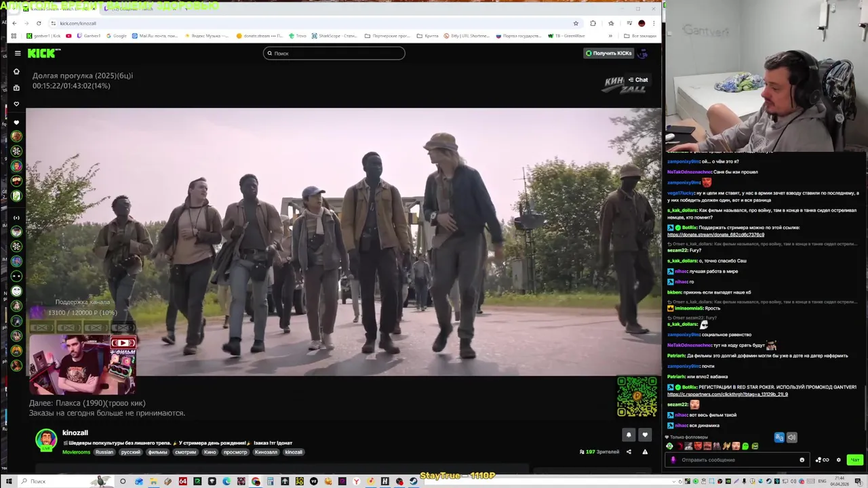868x488 pixels.
Task: Go back with the browser back arrow
Action: [x=14, y=23]
